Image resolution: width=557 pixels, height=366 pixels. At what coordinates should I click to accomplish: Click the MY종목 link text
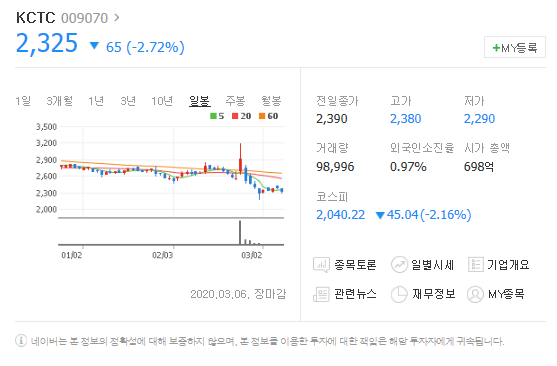[506, 294]
